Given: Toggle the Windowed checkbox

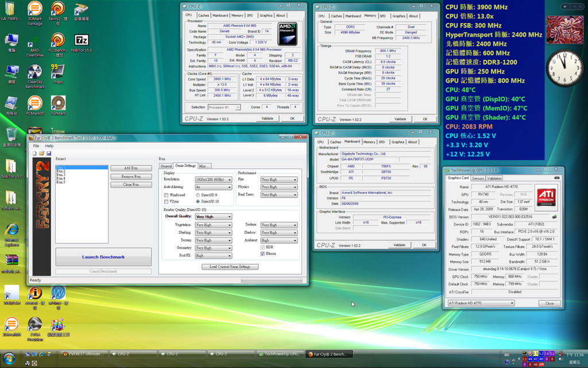Looking at the screenshot, I should (166, 195).
